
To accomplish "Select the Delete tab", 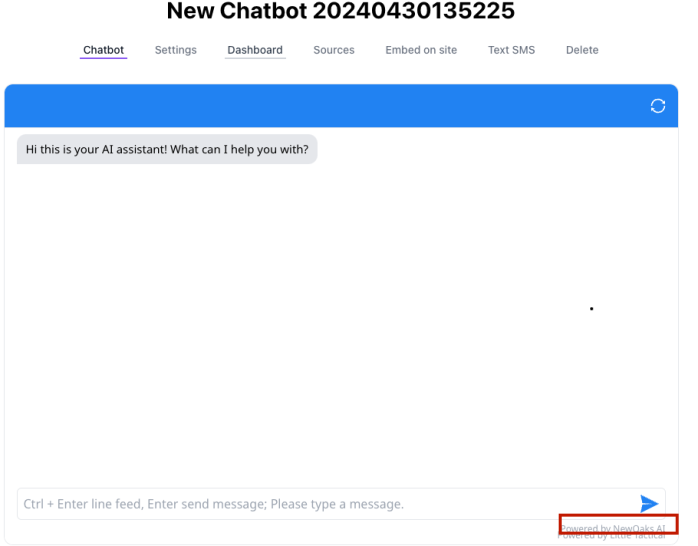I will pos(582,50).
